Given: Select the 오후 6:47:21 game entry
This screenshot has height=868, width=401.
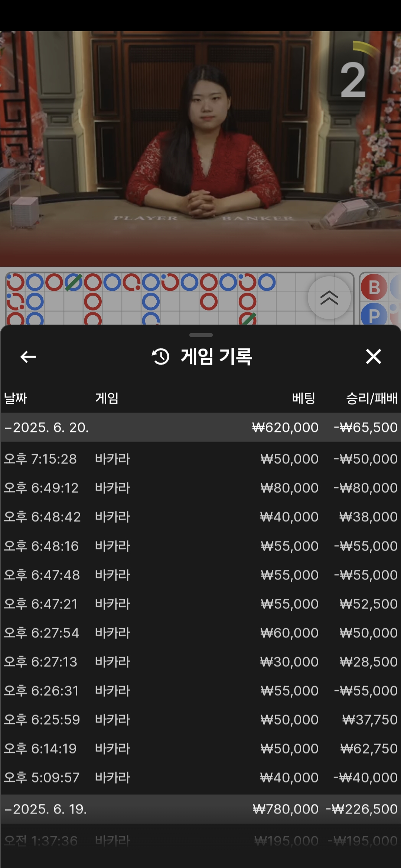Looking at the screenshot, I should click(x=200, y=604).
